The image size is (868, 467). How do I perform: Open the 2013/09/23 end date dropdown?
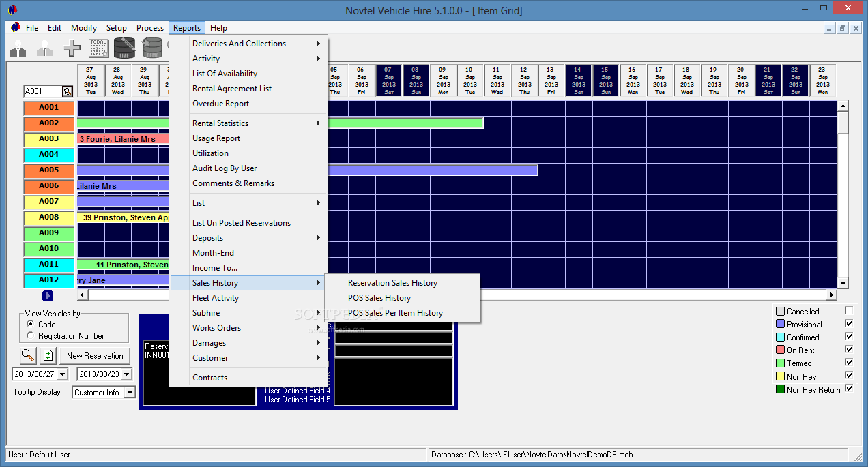coord(127,374)
